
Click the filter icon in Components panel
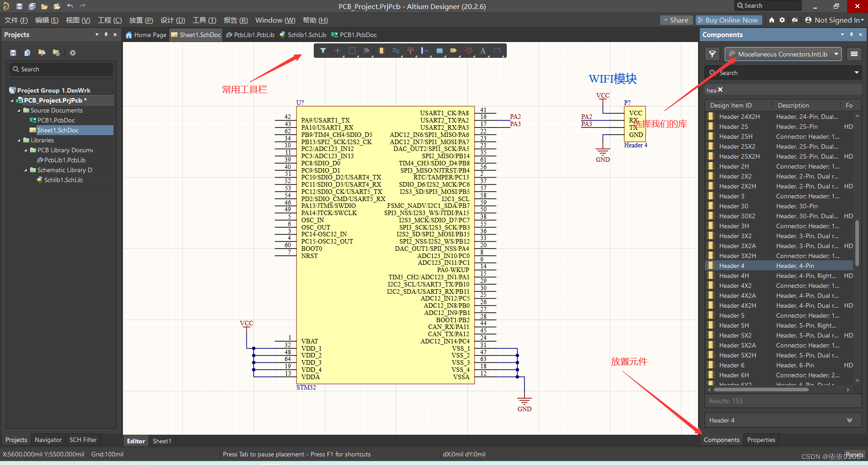pyautogui.click(x=712, y=54)
